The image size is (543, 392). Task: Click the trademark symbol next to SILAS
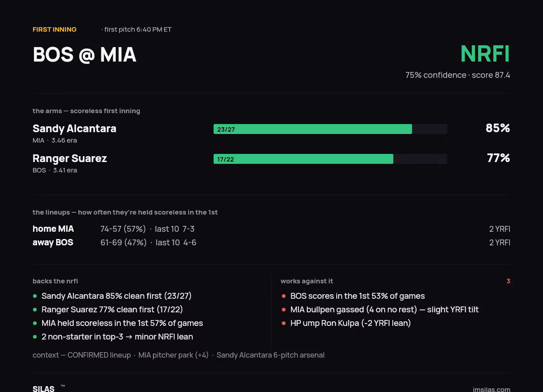(x=62, y=386)
